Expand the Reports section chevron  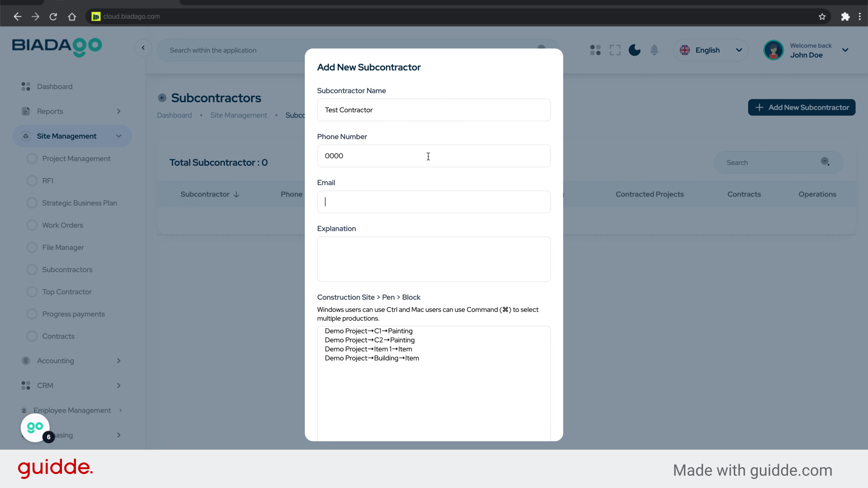[x=119, y=111]
